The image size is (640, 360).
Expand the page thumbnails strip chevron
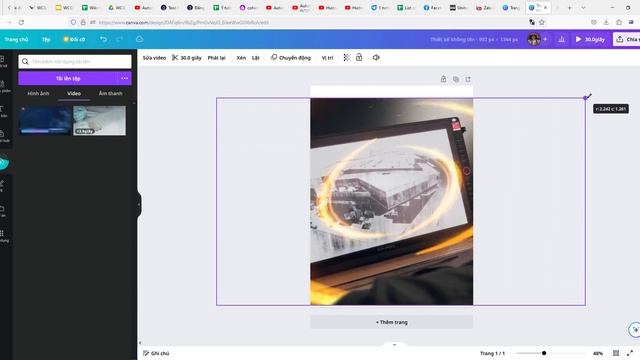(x=394, y=345)
